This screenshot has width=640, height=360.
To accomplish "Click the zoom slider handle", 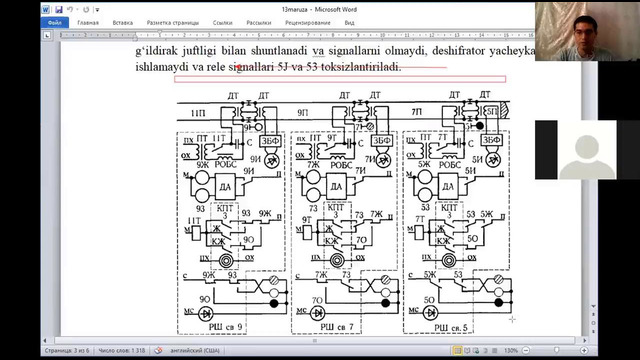I will [556, 350].
